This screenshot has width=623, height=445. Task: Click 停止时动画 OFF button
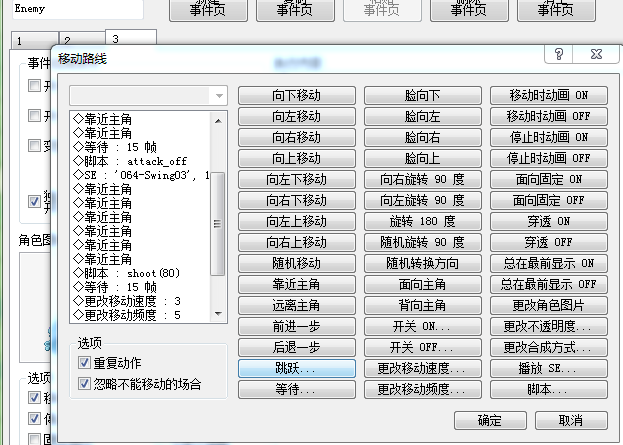[x=549, y=159]
